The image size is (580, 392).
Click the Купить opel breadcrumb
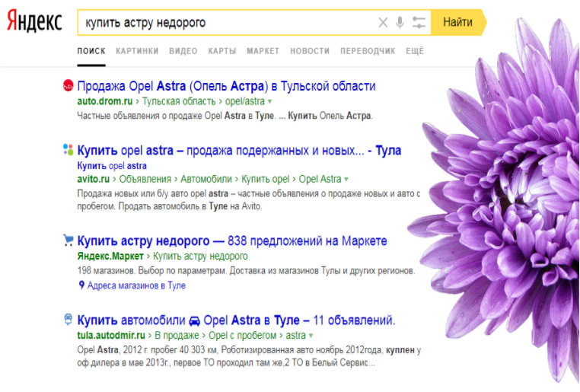(x=265, y=179)
